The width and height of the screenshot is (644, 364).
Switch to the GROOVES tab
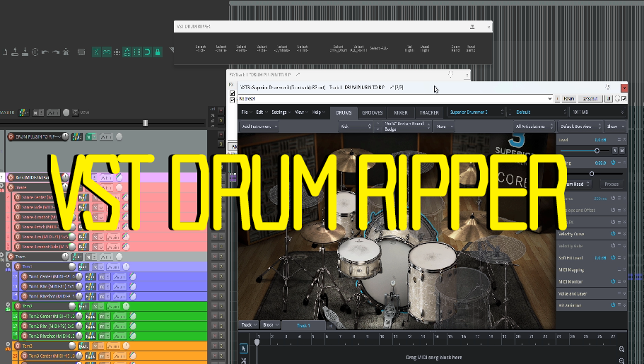click(x=372, y=112)
